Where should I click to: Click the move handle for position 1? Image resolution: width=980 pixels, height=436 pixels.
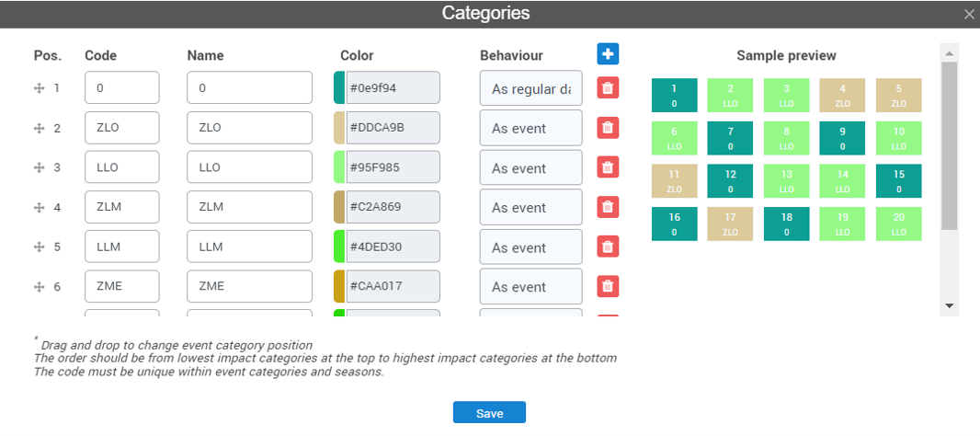(39, 89)
